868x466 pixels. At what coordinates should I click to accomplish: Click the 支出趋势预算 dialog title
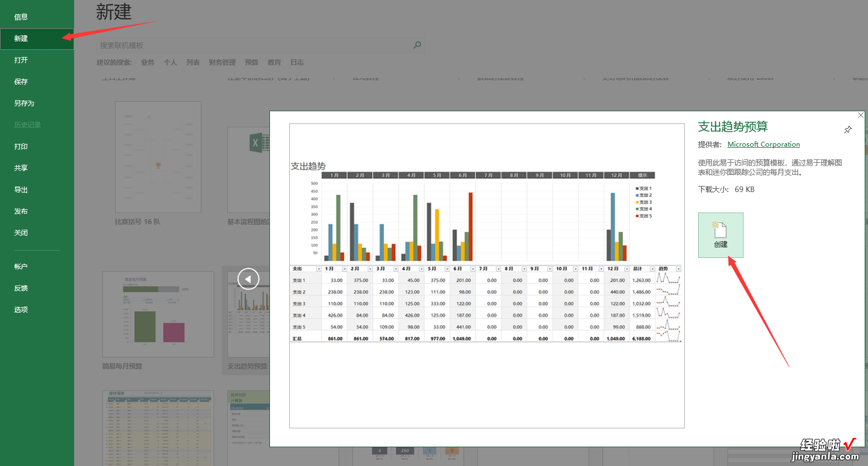point(733,127)
